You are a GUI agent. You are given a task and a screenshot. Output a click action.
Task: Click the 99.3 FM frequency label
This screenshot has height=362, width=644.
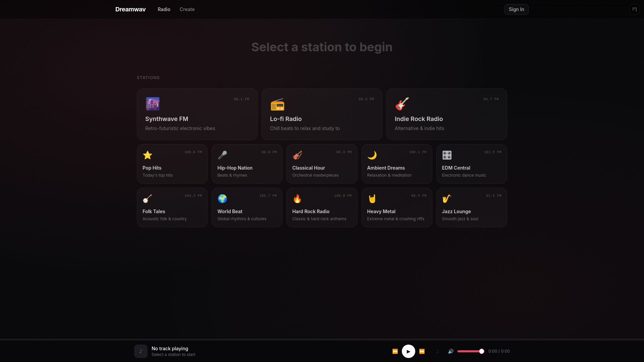[366, 99]
